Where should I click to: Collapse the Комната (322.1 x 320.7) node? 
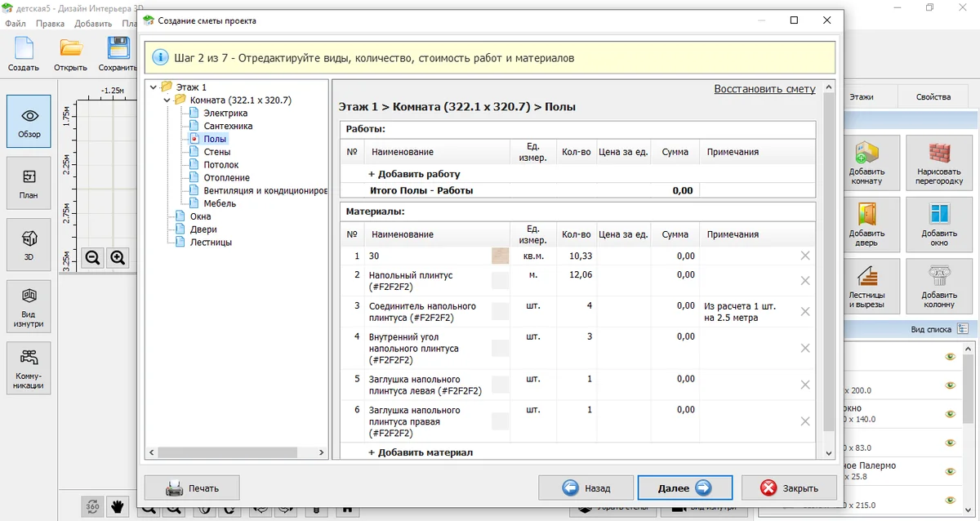coord(167,100)
